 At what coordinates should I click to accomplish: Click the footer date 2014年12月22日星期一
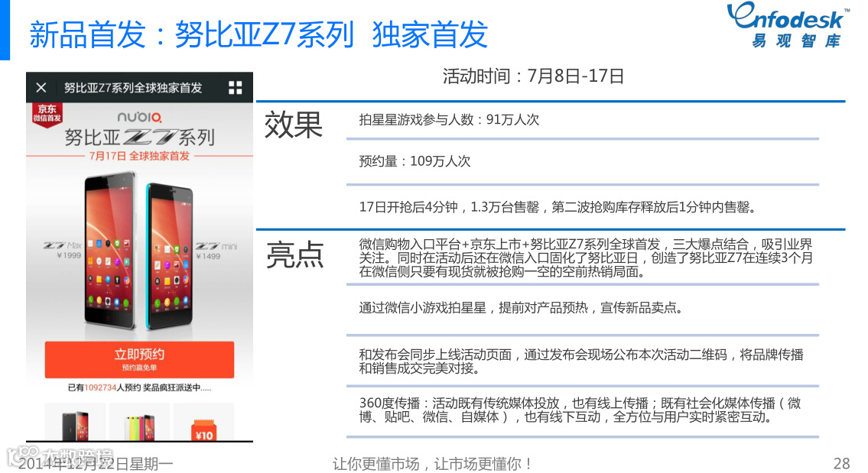(96, 464)
